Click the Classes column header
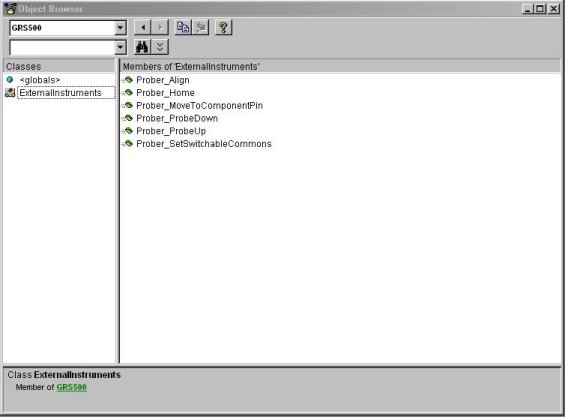This screenshot has height=417, width=565. click(59, 66)
